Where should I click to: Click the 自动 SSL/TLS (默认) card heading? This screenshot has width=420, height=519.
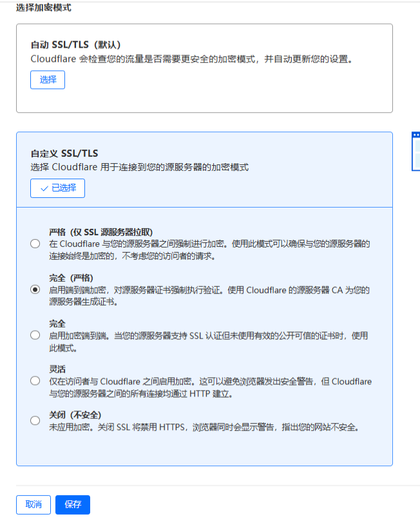[x=75, y=45]
